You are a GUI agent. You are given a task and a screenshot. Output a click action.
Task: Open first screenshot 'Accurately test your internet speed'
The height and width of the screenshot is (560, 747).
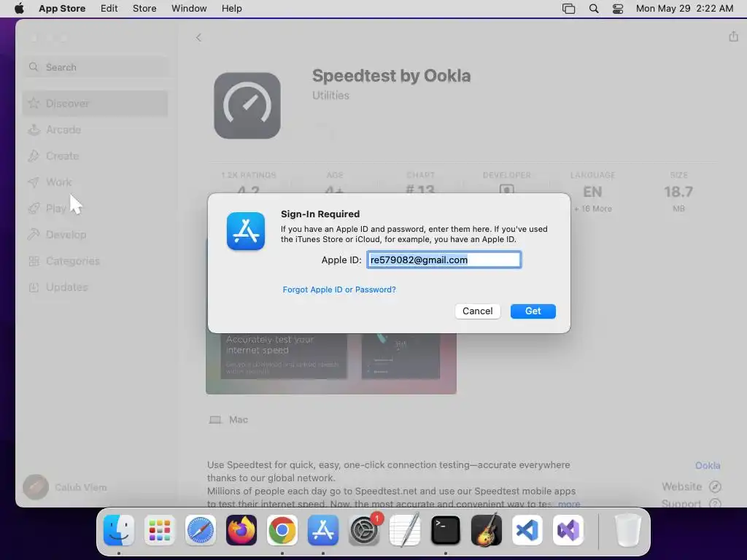click(x=284, y=356)
